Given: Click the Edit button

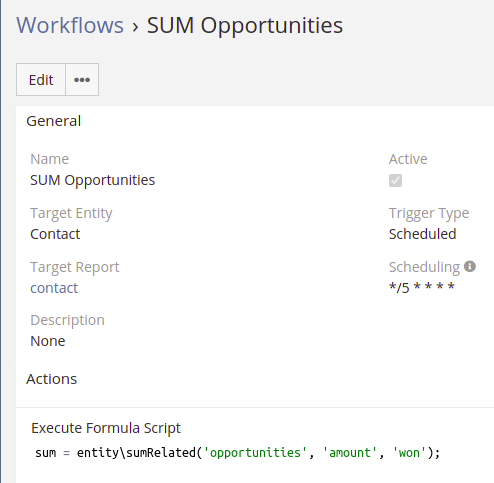Looking at the screenshot, I should [41, 80].
